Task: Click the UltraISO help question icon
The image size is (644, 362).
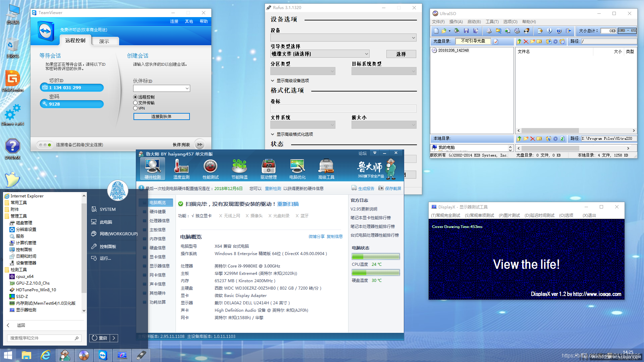Action: [x=559, y=31]
